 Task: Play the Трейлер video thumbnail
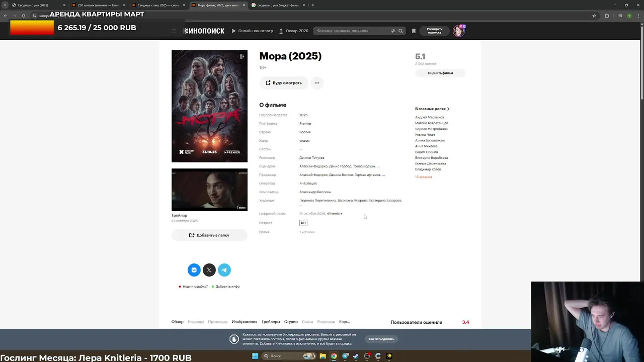coord(209,190)
